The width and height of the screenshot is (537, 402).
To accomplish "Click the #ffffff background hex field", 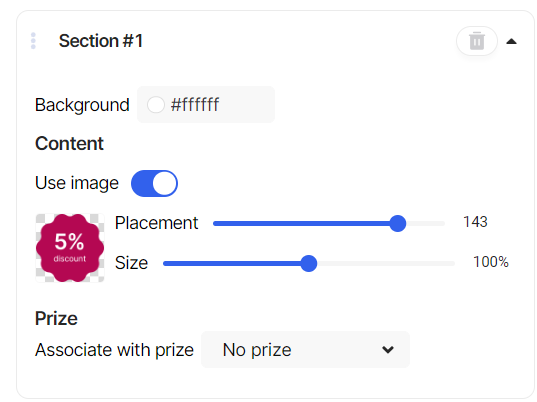I will point(206,104).
